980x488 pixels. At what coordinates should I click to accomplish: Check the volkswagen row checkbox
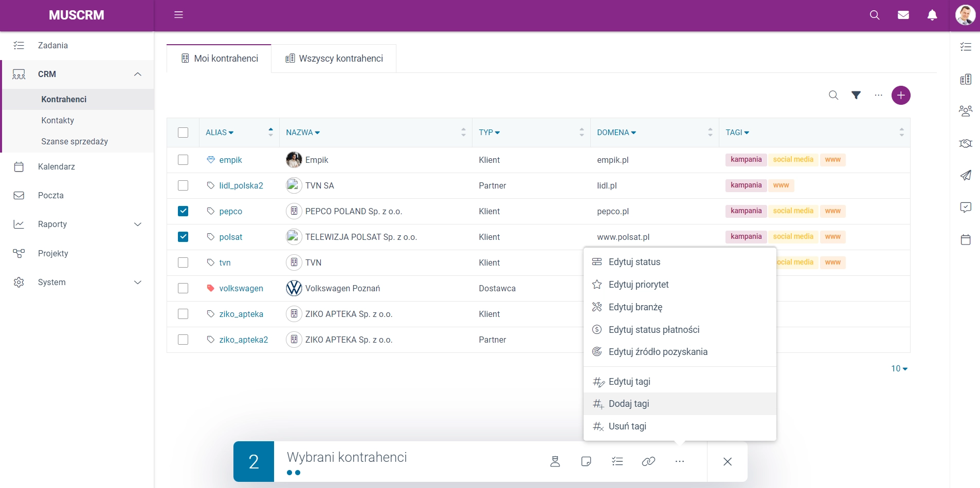(x=183, y=288)
